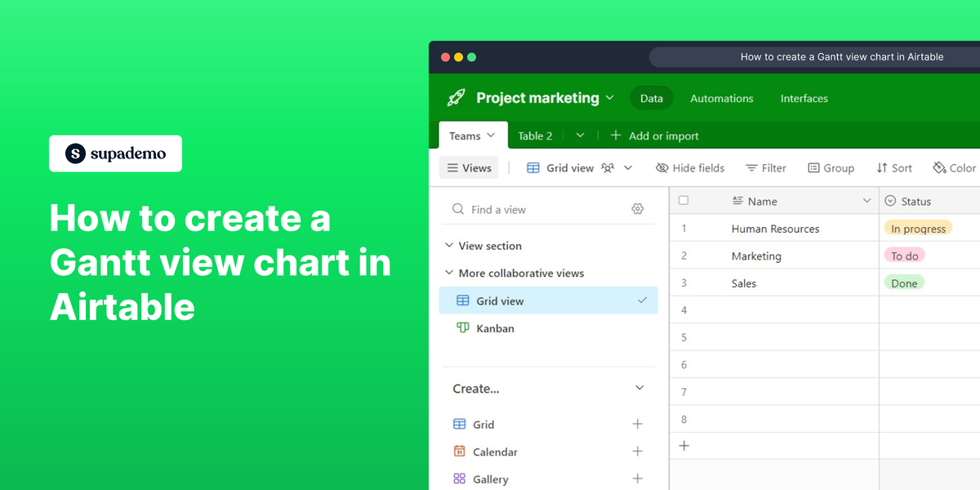Select the Human Resources cell
This screenshot has width=980, height=490.
pyautogui.click(x=775, y=229)
